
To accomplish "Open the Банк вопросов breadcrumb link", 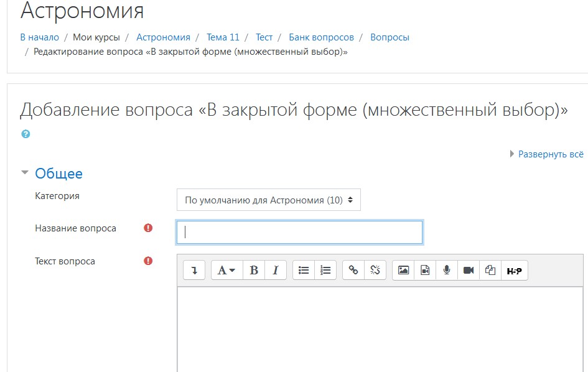I will 321,37.
